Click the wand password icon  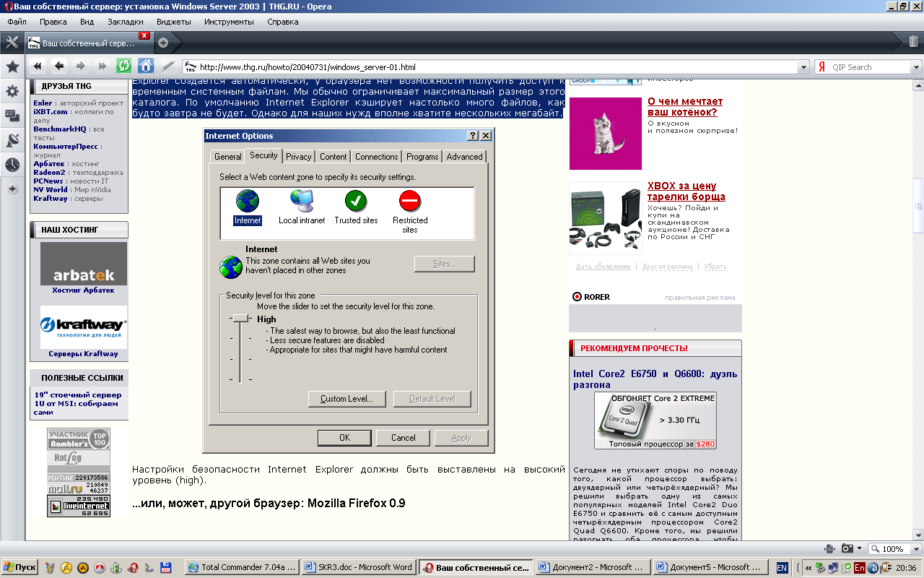[167, 66]
